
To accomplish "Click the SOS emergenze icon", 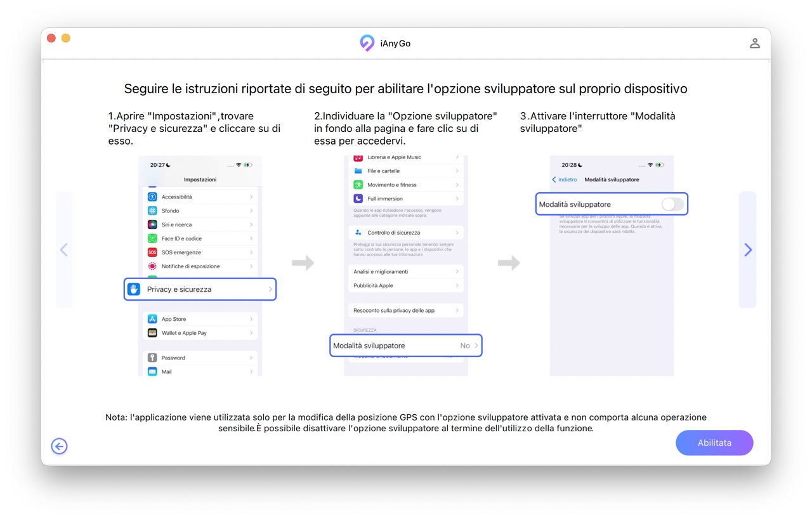I will point(152,252).
